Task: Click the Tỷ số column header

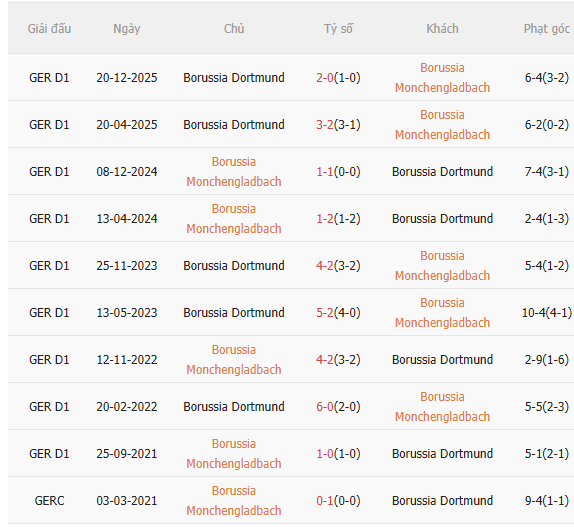Action: click(x=338, y=29)
